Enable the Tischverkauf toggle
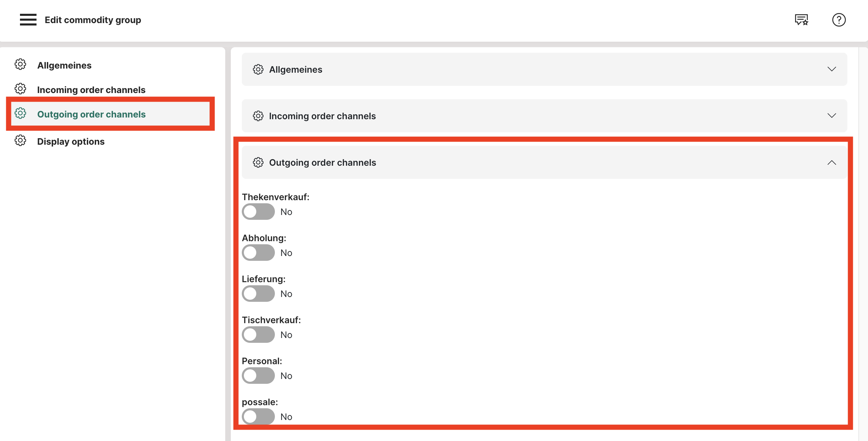 [x=258, y=335]
